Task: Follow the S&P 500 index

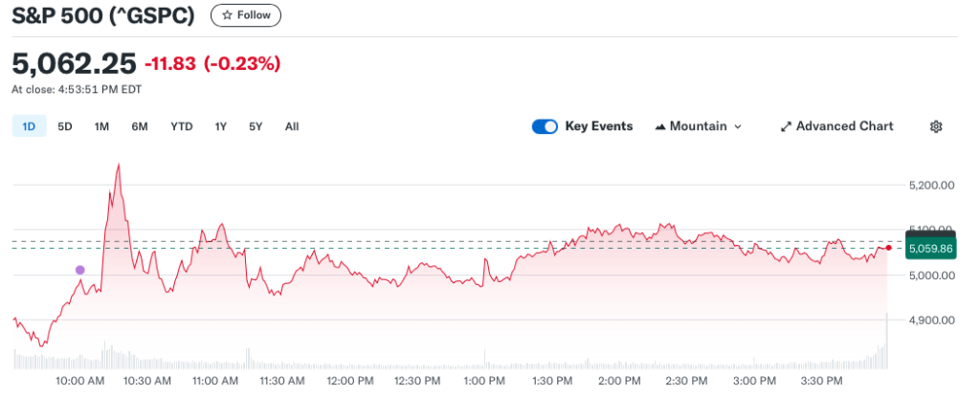Action: [x=246, y=15]
